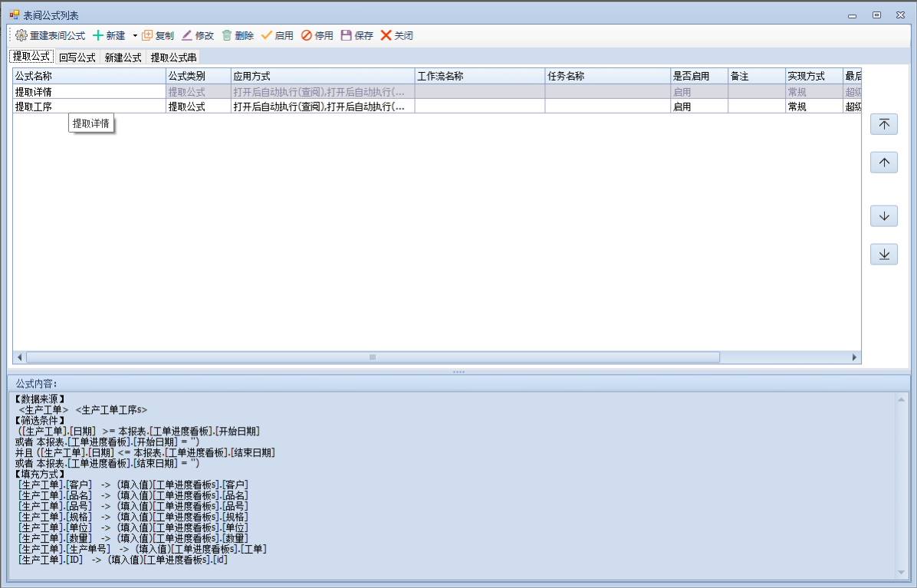Screen dimensions: 917x588
Task: Expand the dropdown arrow next to 新建
Action: (x=135, y=35)
